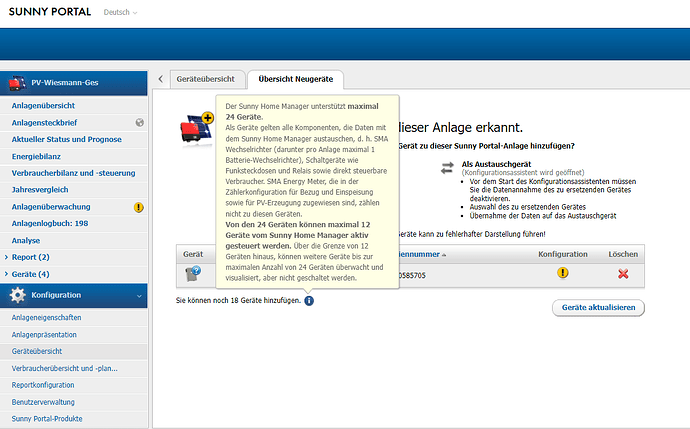The width and height of the screenshot is (690, 429).
Task: Go to Energiebilanz
Action: click(36, 157)
